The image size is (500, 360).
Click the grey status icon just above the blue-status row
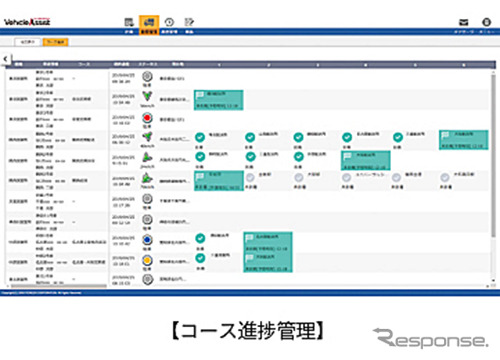[147, 219]
